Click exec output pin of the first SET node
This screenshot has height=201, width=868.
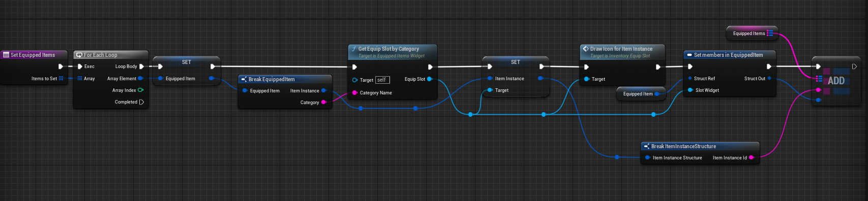[x=213, y=66]
